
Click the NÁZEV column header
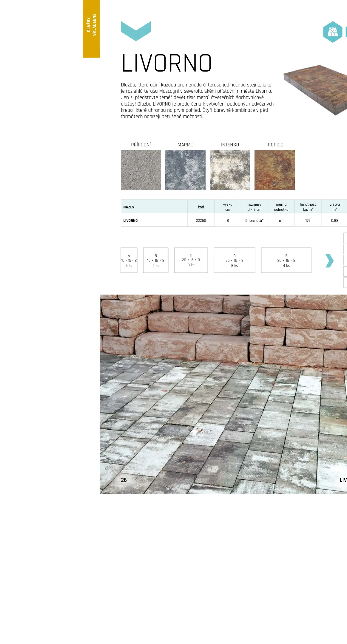click(129, 207)
